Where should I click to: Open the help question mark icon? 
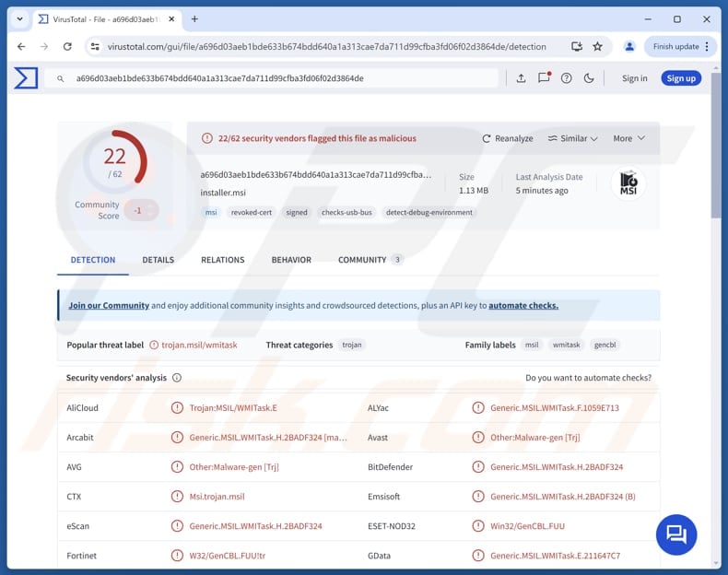pyautogui.click(x=567, y=78)
